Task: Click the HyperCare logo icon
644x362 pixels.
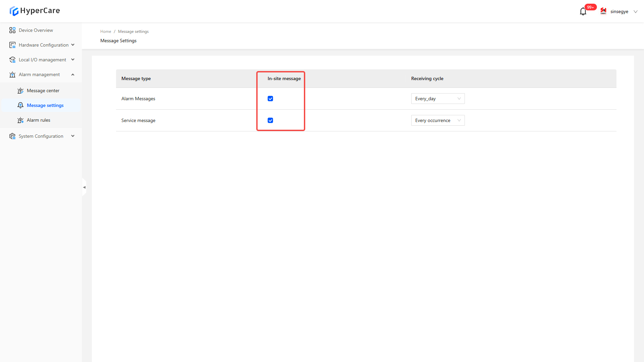Action: (x=14, y=11)
